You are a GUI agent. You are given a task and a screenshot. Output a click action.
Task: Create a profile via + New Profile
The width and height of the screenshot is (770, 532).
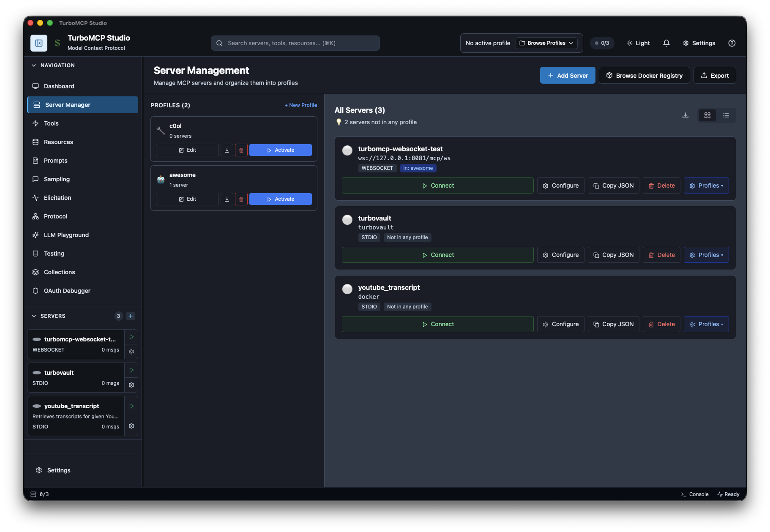300,105
